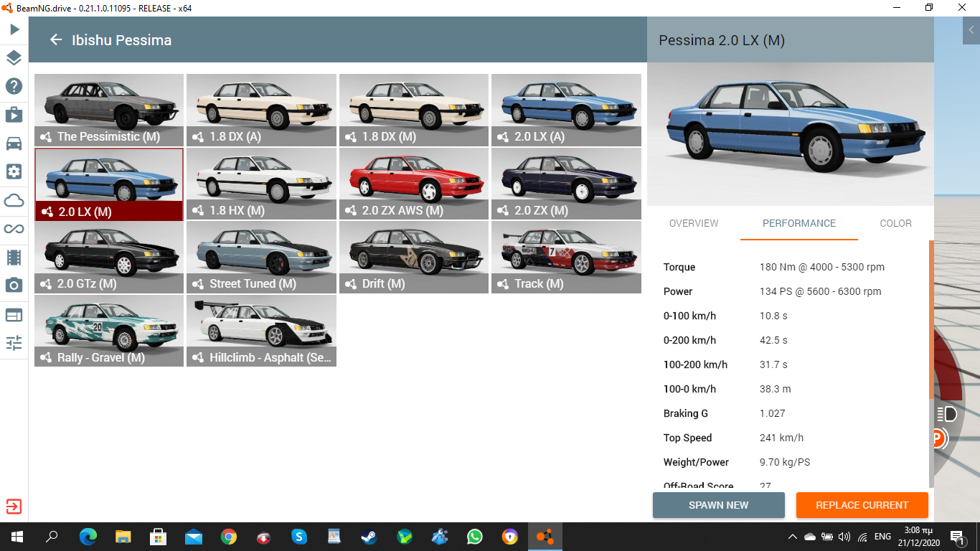Open WhatsApp from the taskbar
Image resolution: width=980 pixels, height=551 pixels.
click(x=475, y=536)
